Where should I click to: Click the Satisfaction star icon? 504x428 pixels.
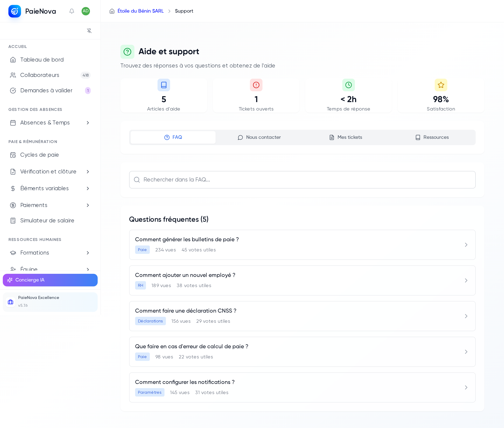(x=441, y=85)
